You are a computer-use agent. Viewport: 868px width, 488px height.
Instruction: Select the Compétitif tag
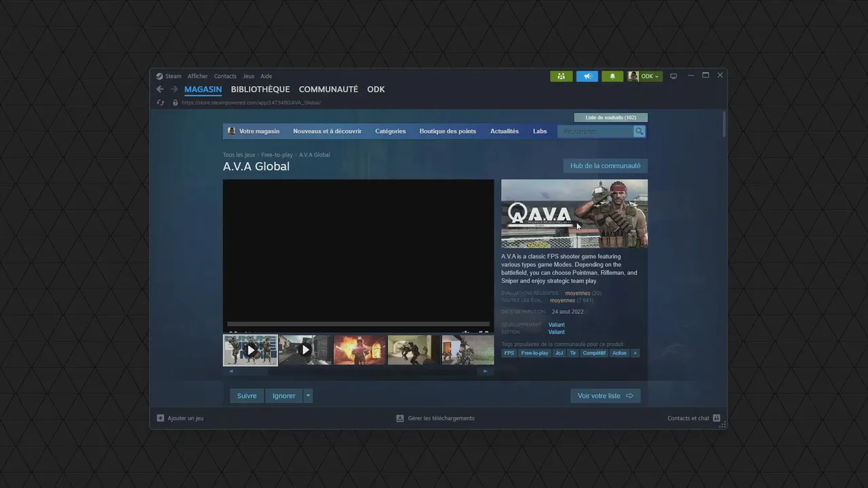[x=594, y=353]
